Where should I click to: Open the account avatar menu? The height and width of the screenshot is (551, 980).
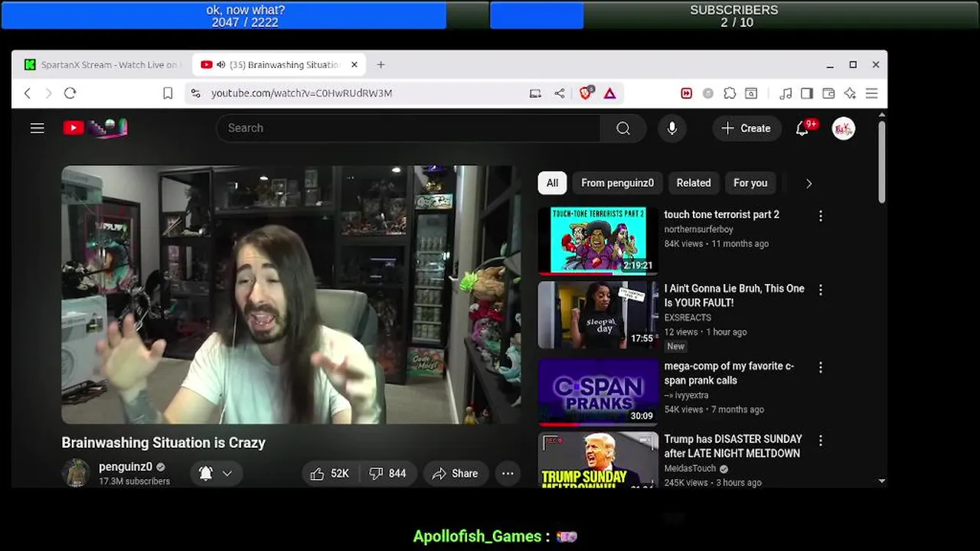coord(844,129)
